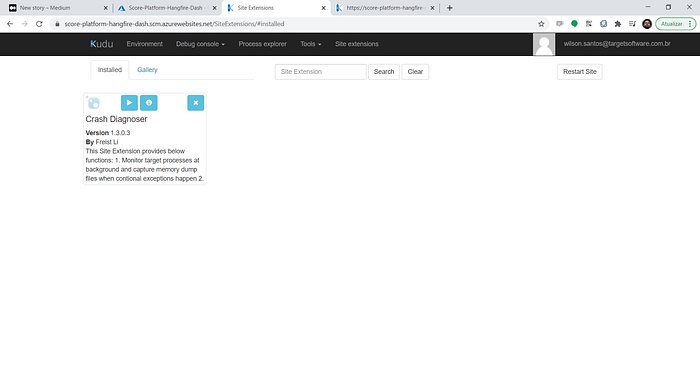The image size is (700, 376).
Task: Launch the Crash Diagnoser extension with play button
Action: pos(129,103)
